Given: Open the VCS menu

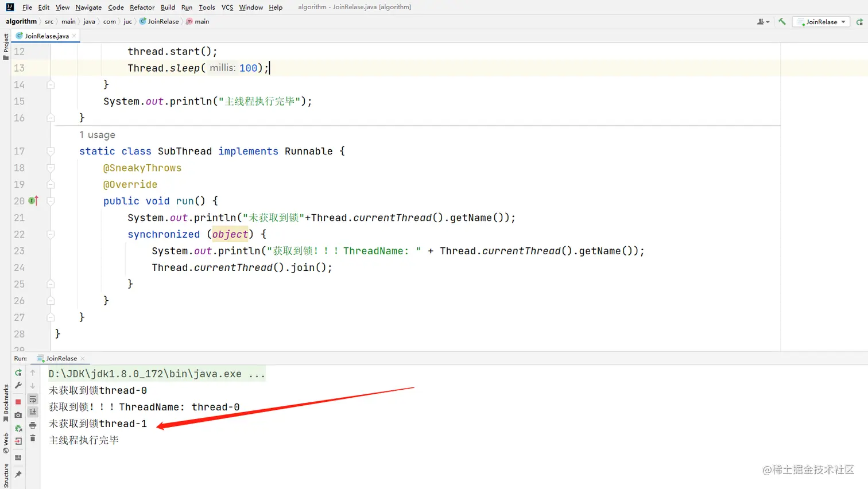Looking at the screenshot, I should pyautogui.click(x=227, y=7).
